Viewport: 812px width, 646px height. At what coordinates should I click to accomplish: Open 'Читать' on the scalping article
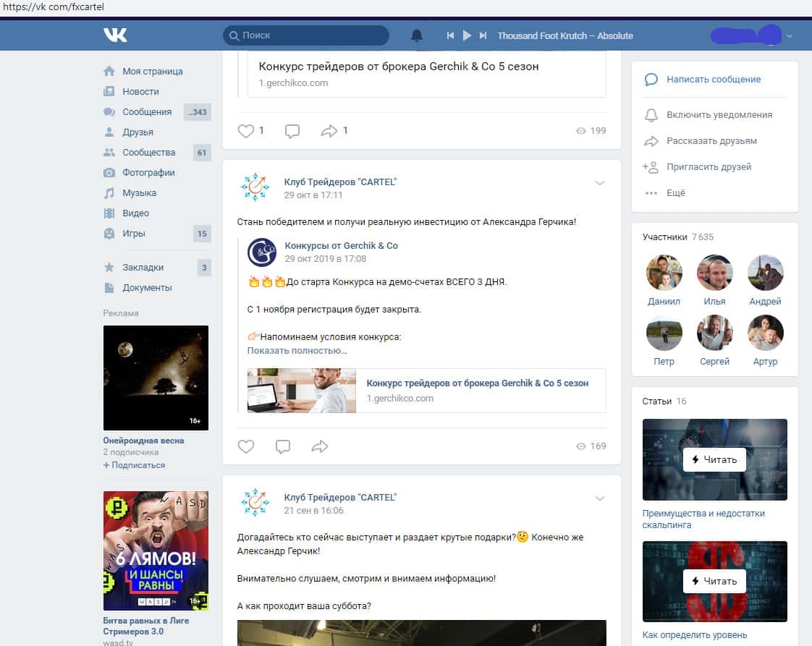tap(714, 459)
